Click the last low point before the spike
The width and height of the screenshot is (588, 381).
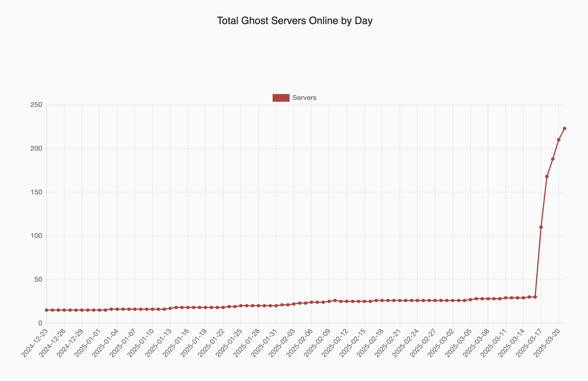tap(535, 297)
